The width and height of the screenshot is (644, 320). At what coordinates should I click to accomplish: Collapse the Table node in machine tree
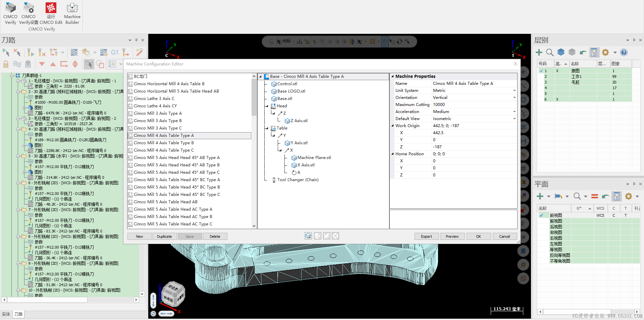267,128
